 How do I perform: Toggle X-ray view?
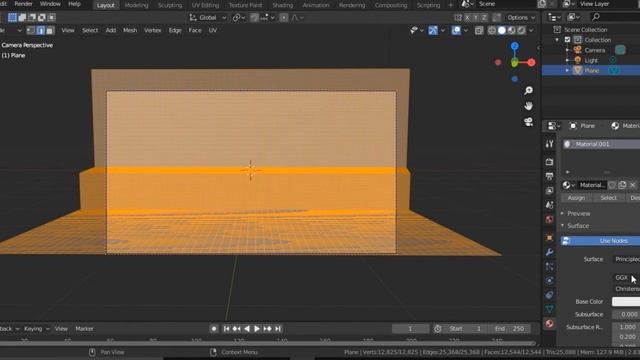(x=479, y=30)
